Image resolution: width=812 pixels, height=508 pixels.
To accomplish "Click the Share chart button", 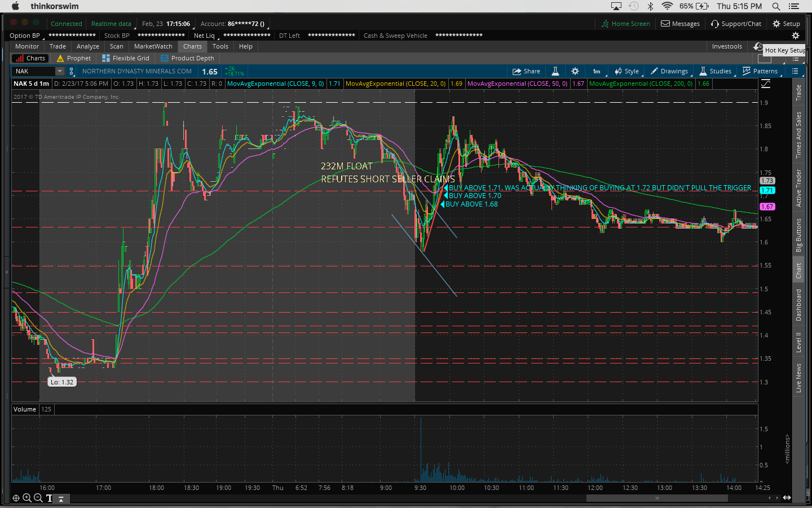I will click(526, 71).
